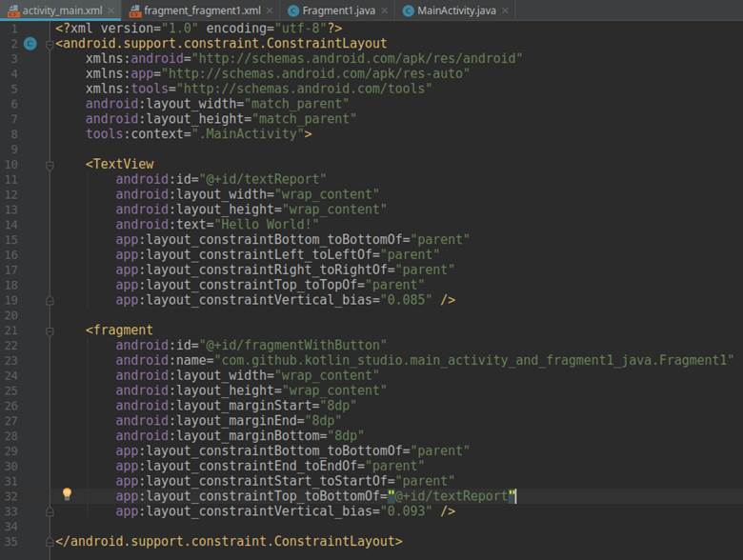Click the XML file icon on activity_main.xml tab
The width and height of the screenshot is (743, 560).
[x=13, y=10]
